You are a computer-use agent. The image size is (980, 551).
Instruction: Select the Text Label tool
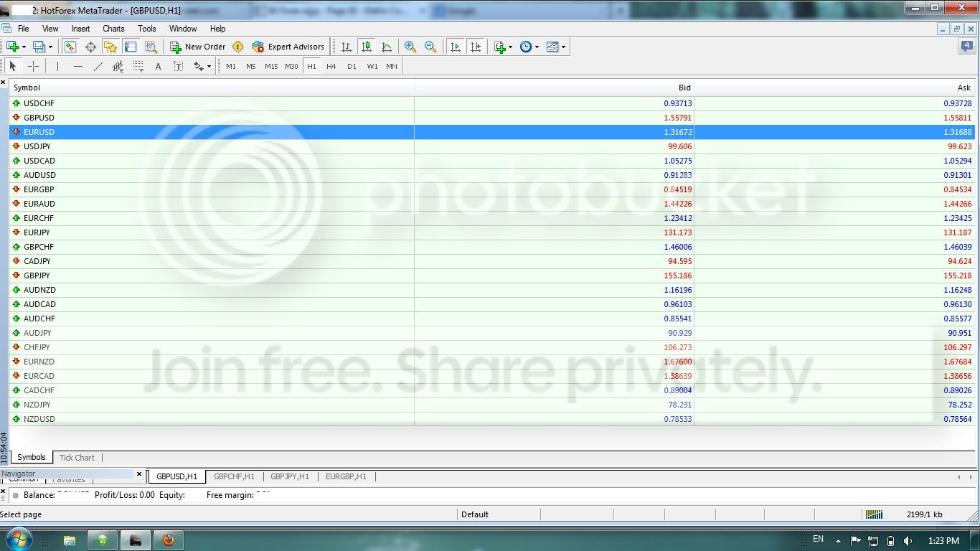point(179,66)
